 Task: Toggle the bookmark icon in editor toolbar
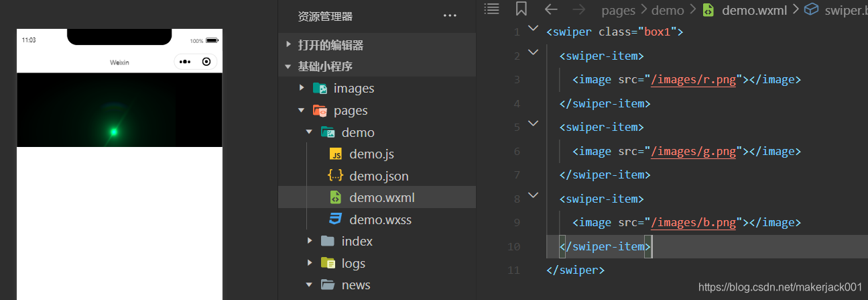521,9
